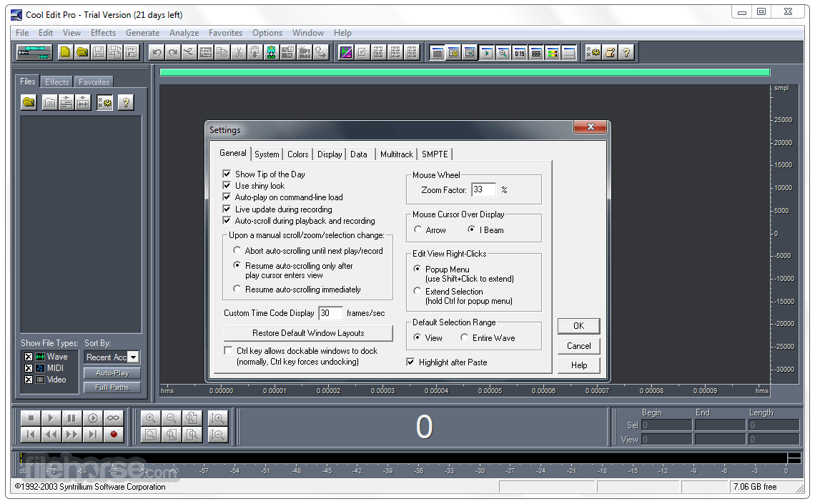Image resolution: width=815 pixels, height=504 pixels.
Task: Select Extend Selection right-click option
Action: click(417, 291)
